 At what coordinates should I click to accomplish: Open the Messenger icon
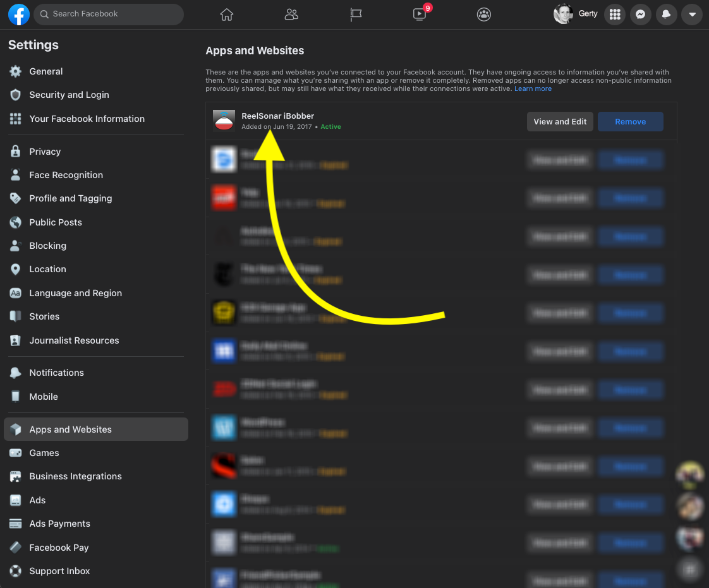(640, 14)
